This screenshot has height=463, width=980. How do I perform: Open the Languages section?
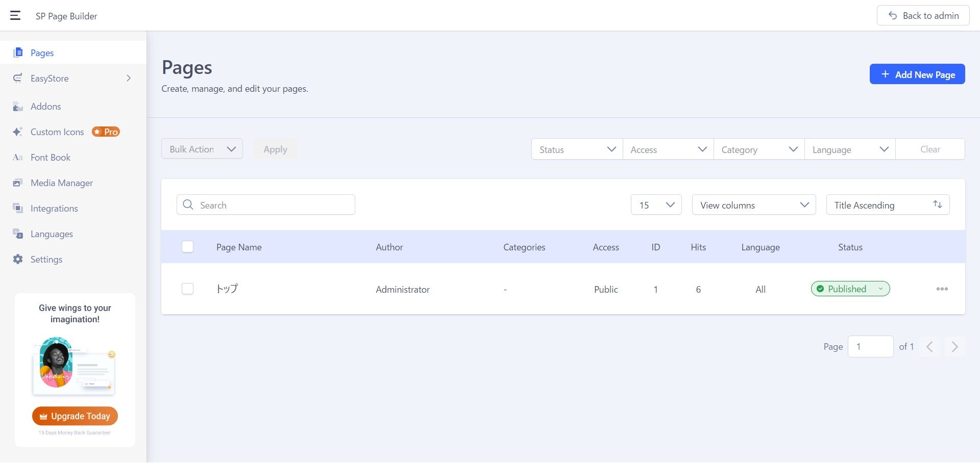[52, 234]
